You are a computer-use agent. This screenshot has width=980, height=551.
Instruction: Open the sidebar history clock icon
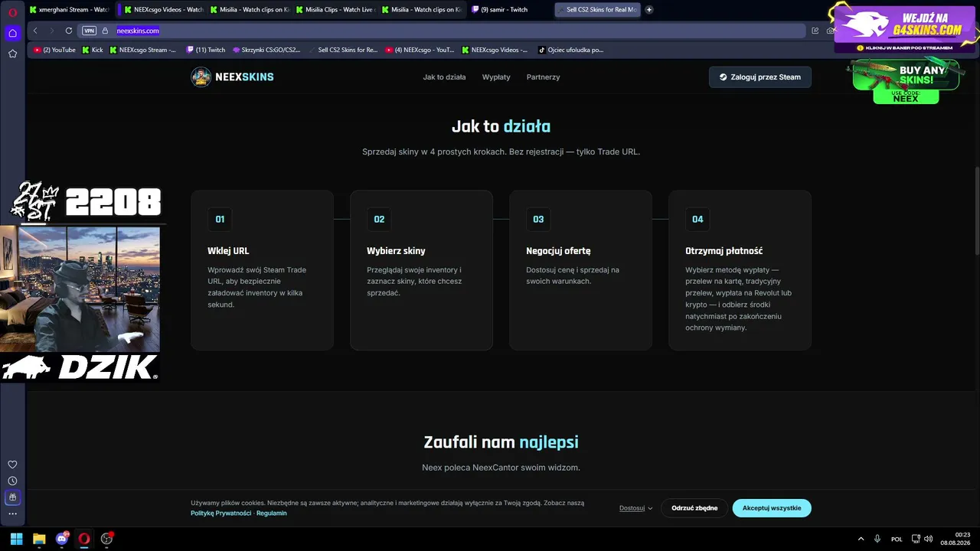(12, 481)
